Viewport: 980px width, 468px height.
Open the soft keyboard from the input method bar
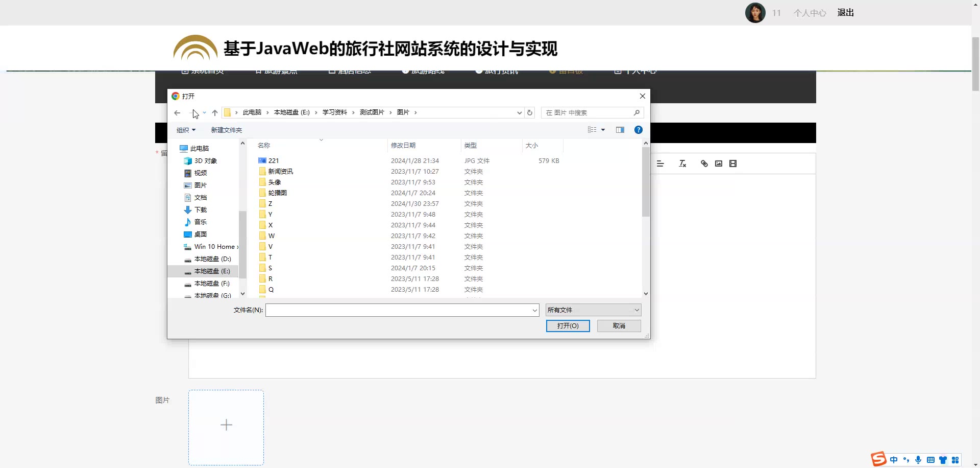pos(930,460)
